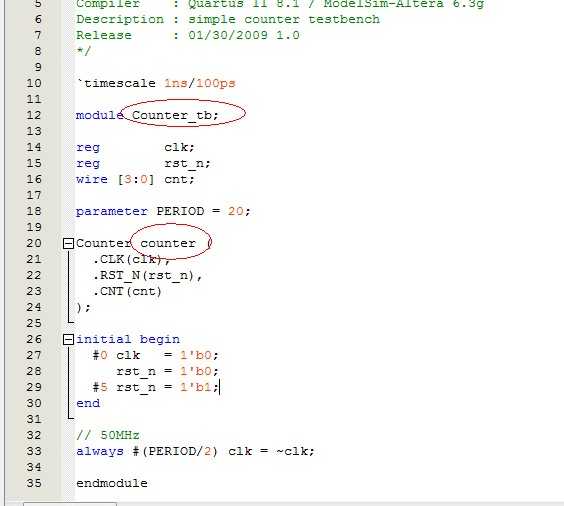
Task: Click ~clk; on line 33
Action: tap(296, 451)
